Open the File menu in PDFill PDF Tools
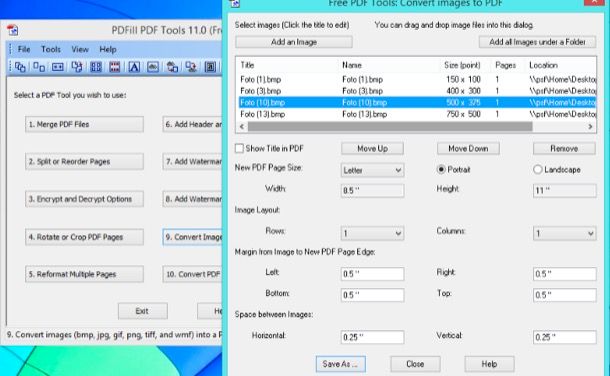The width and height of the screenshot is (610, 376). [x=24, y=49]
